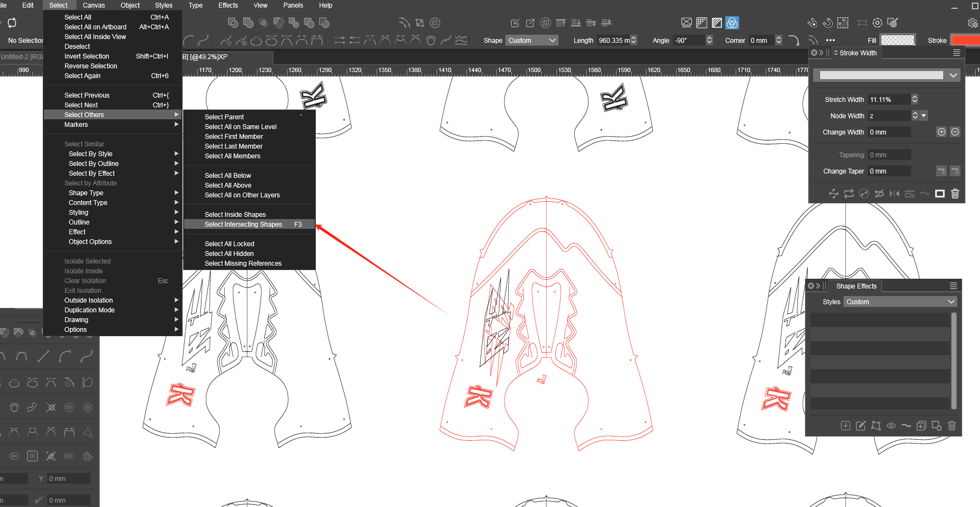The height and width of the screenshot is (507, 980).
Task: Click the plus icon beside Change Width
Action: point(942,132)
